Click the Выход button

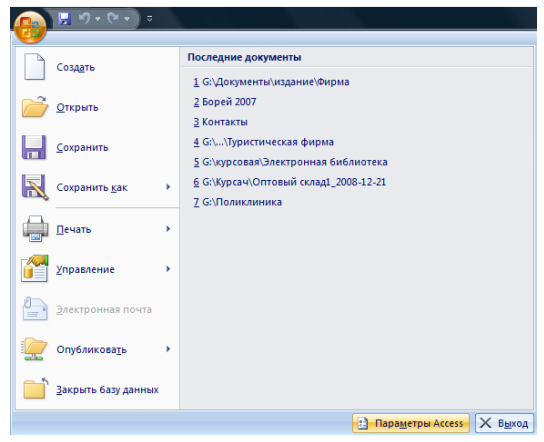point(504,423)
